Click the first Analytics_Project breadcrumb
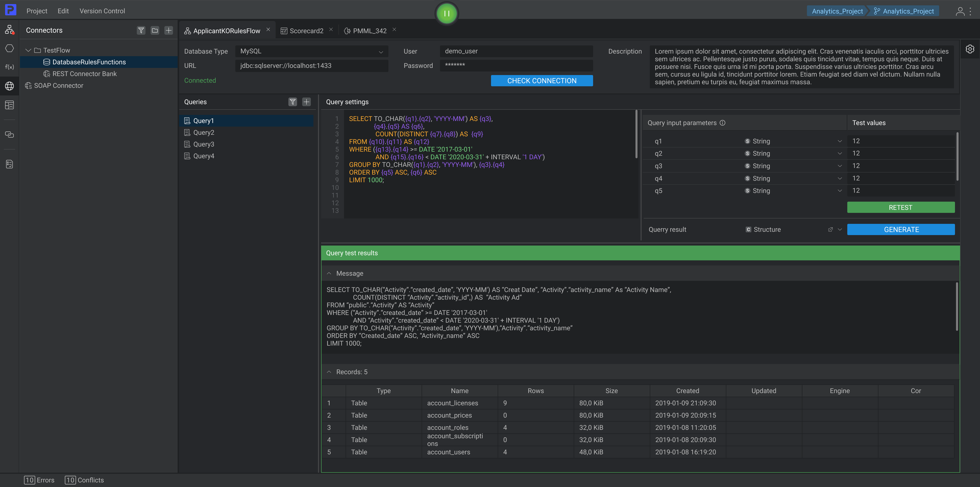This screenshot has width=980, height=487. pyautogui.click(x=837, y=11)
